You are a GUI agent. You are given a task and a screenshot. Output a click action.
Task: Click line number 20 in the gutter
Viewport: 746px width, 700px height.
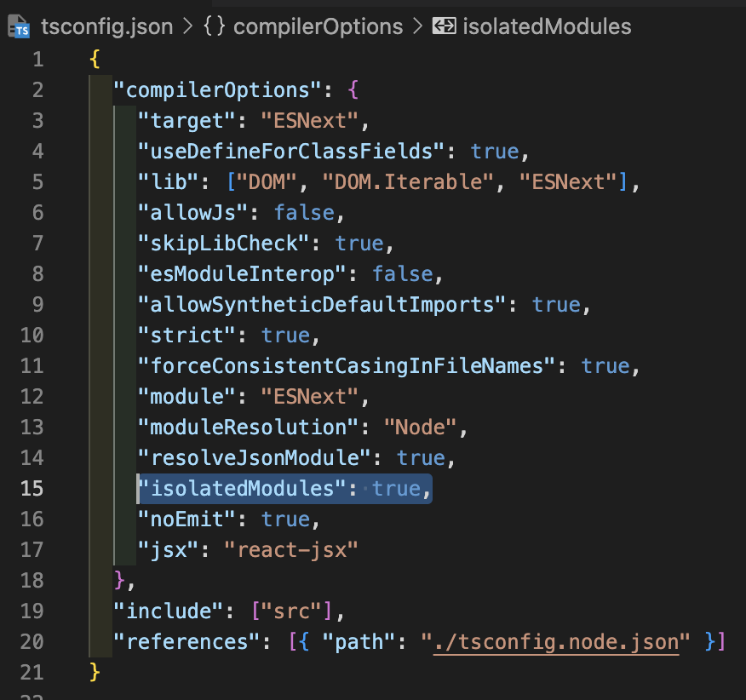point(32,642)
